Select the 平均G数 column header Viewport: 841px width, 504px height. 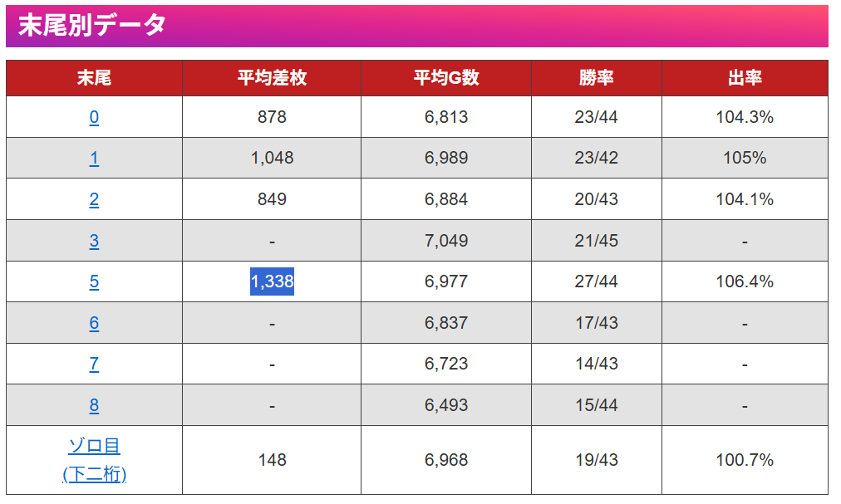coord(446,78)
